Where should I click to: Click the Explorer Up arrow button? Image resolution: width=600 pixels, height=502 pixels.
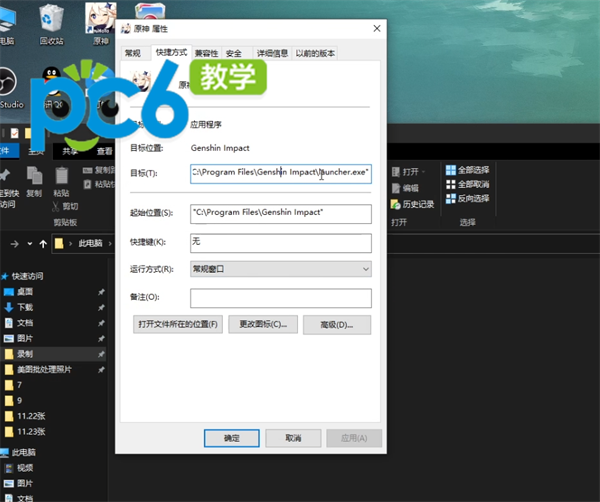click(43, 244)
